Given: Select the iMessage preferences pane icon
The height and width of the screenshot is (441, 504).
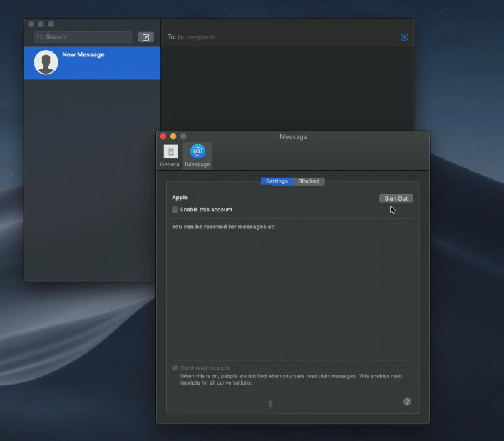Looking at the screenshot, I should [x=197, y=156].
